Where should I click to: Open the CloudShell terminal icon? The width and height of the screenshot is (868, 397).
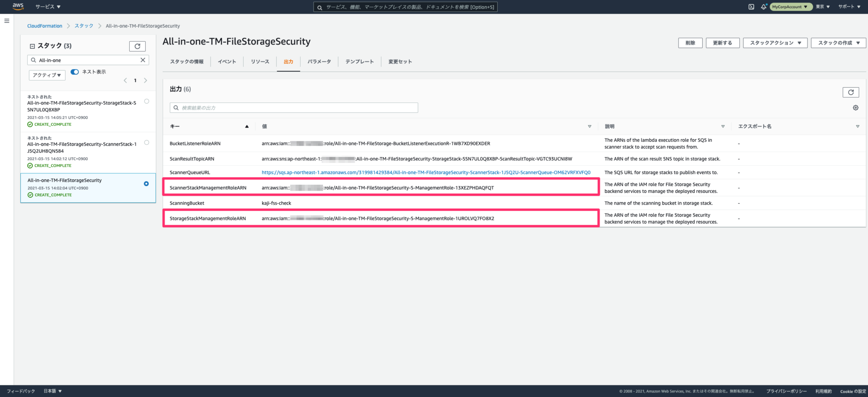pos(751,6)
